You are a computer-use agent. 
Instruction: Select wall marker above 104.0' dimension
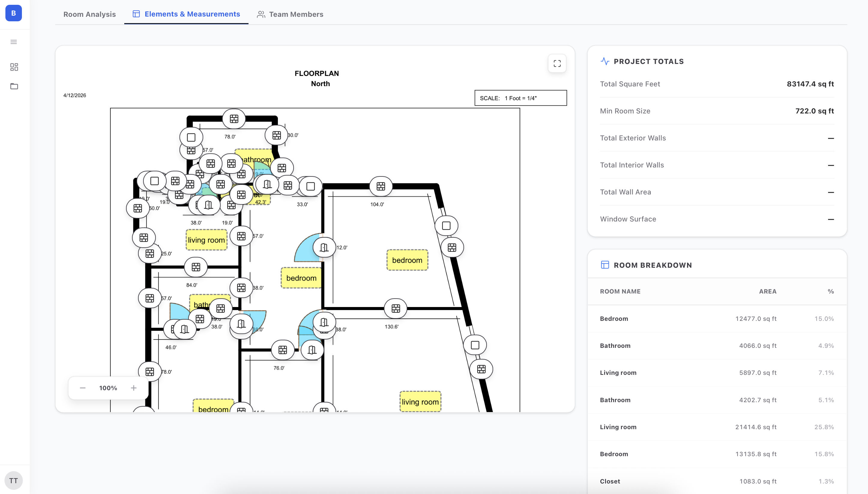point(381,186)
